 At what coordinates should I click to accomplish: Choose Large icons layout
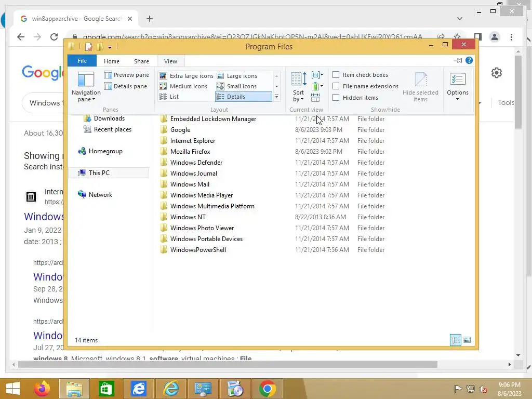[237, 76]
